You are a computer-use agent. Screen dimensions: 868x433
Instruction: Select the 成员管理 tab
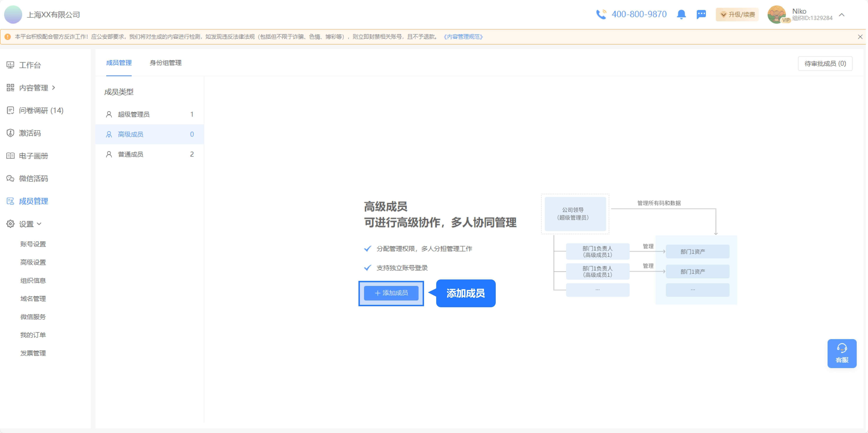click(118, 63)
